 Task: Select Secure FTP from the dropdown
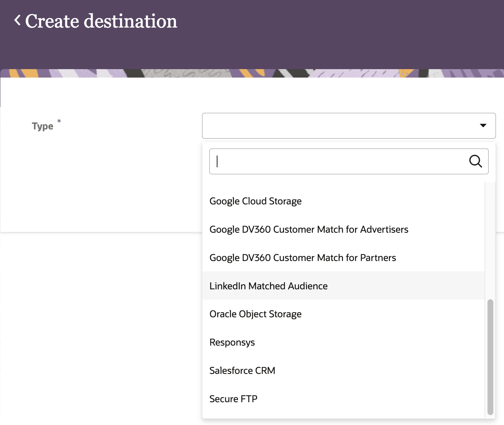point(233,399)
